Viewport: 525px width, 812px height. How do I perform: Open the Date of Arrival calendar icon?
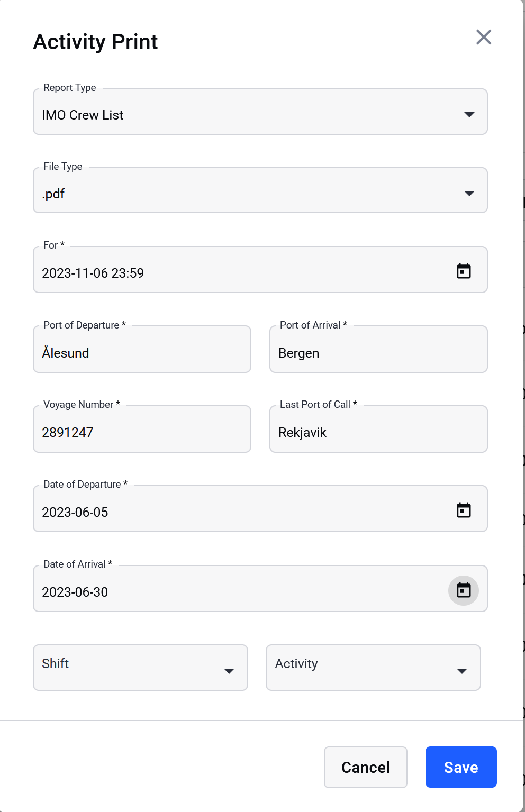coord(464,590)
